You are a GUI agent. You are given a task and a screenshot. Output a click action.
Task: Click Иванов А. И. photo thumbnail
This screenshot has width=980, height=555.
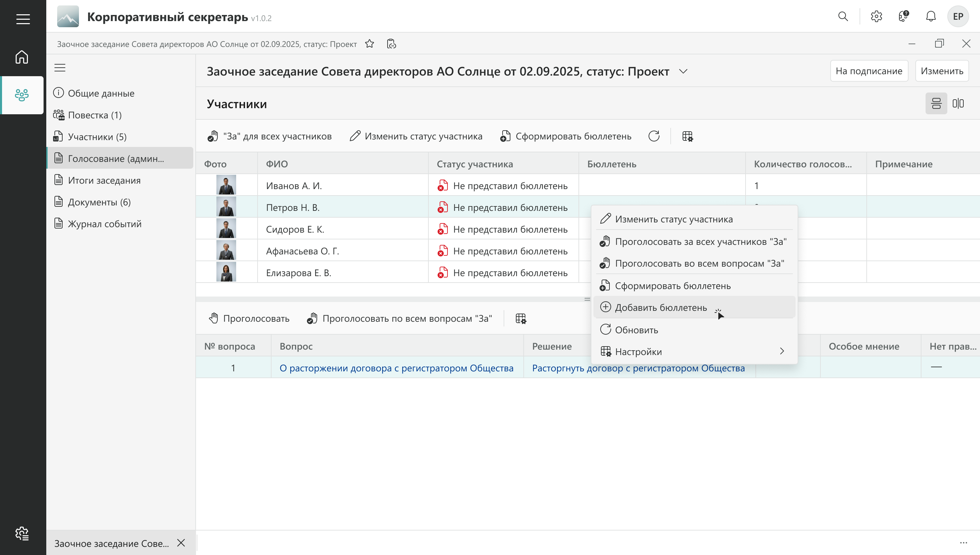click(x=226, y=185)
